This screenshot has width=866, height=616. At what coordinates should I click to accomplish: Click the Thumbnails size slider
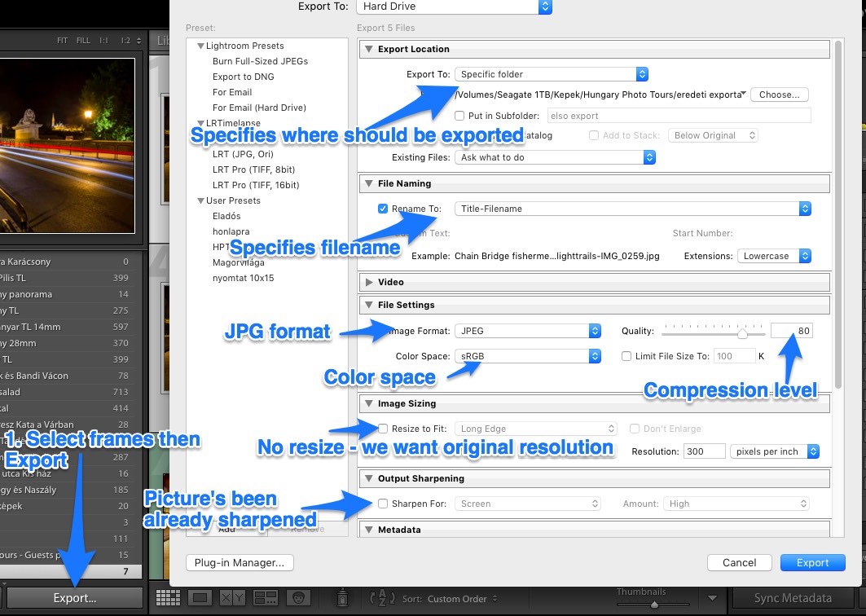click(653, 605)
